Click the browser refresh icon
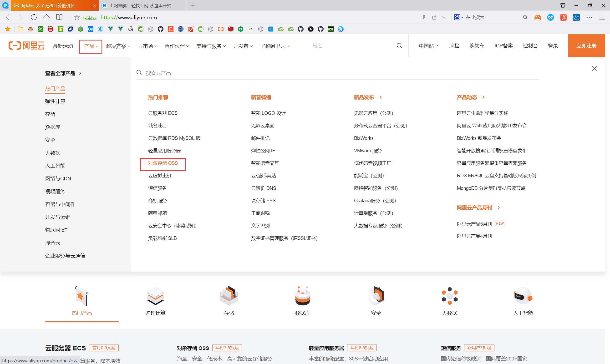The image size is (610, 364). coord(34,17)
